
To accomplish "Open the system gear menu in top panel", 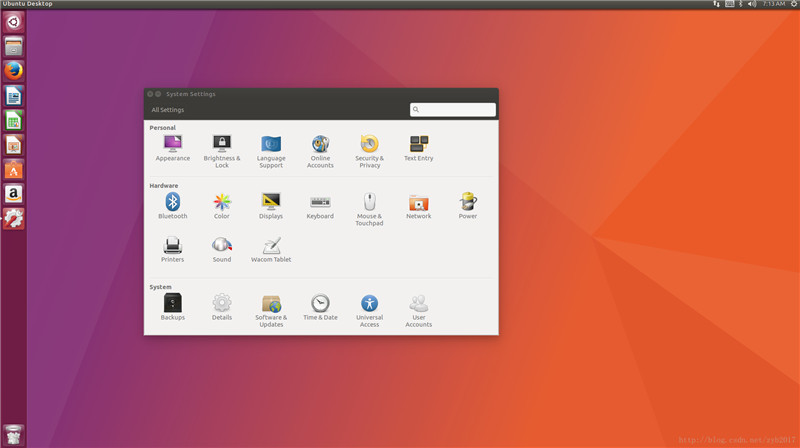I will pos(793,4).
